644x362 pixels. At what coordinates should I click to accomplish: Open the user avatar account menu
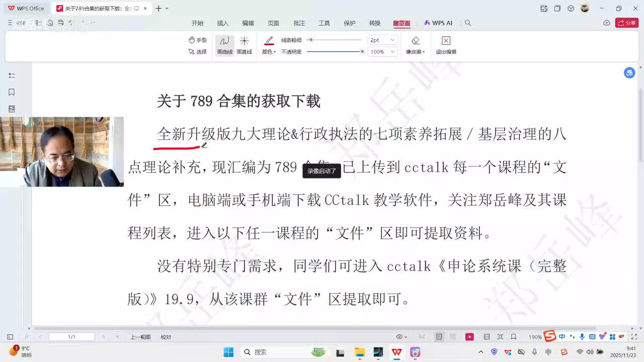pyautogui.click(x=585, y=8)
